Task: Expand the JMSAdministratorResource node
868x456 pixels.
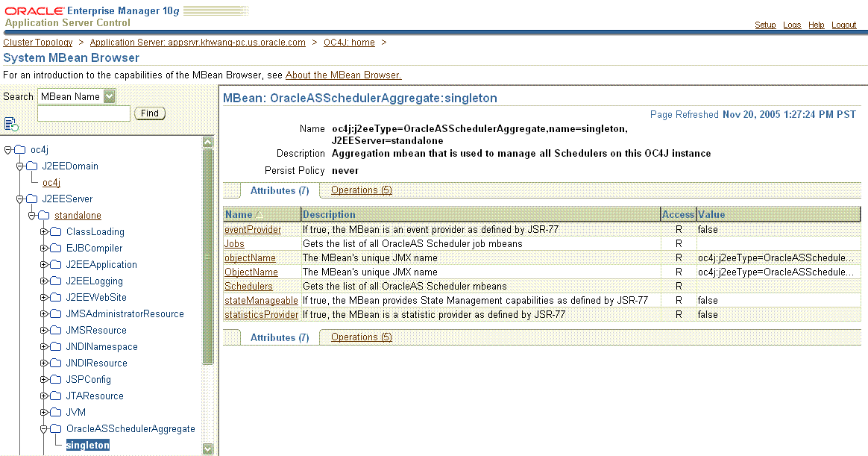Action: pos(44,313)
